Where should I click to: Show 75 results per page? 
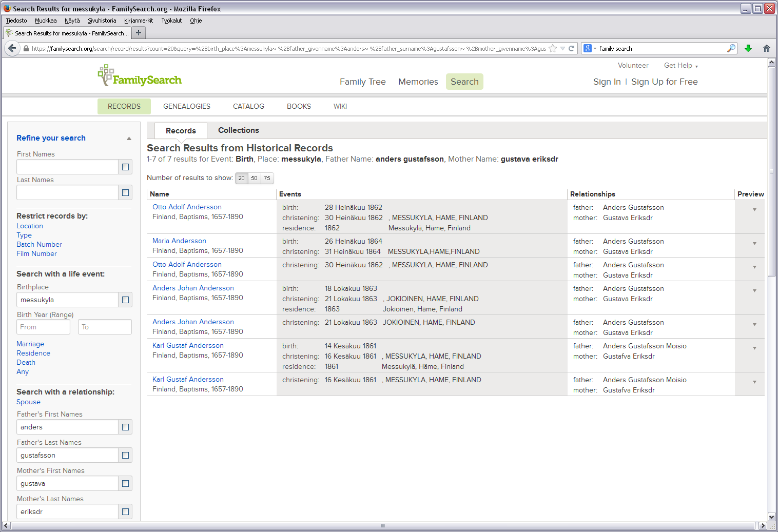tap(267, 178)
